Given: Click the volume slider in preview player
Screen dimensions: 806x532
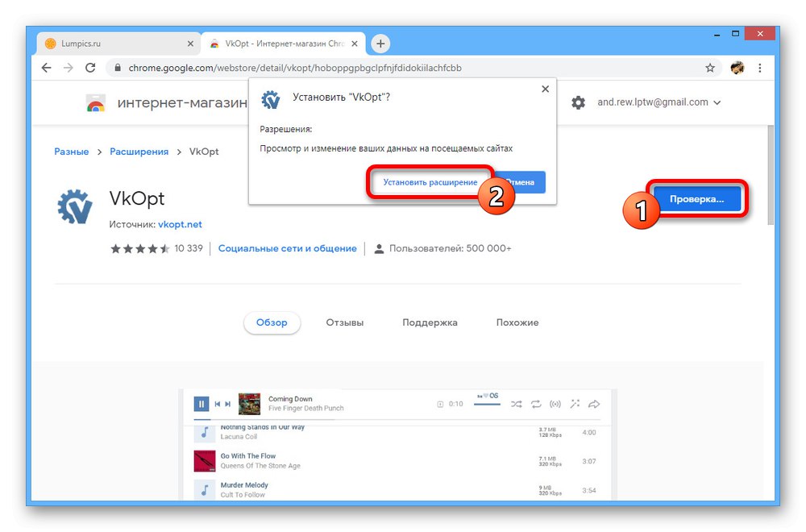Looking at the screenshot, I should tap(487, 405).
